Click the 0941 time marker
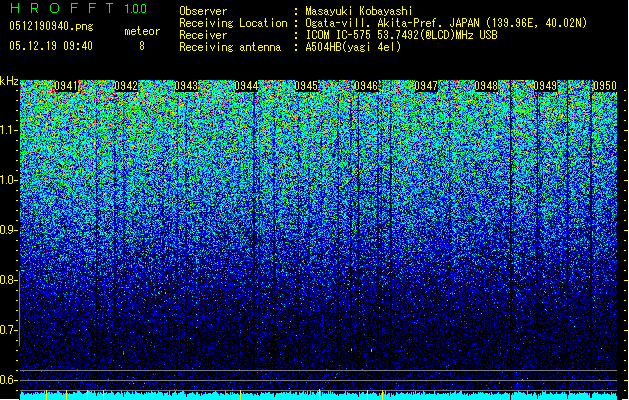The height and width of the screenshot is (400, 629). pos(66,86)
